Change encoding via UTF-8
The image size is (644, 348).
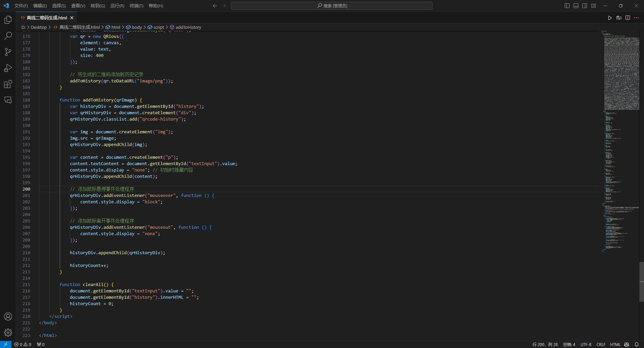586,344
